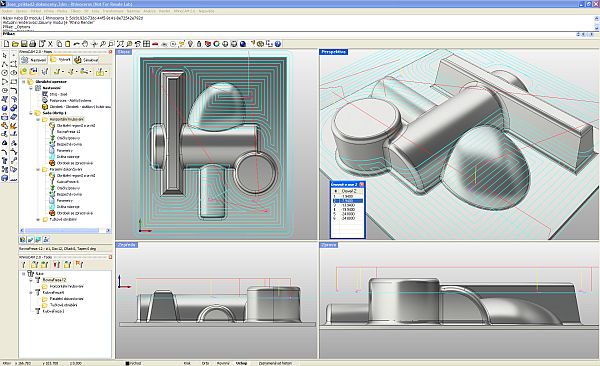The image size is (600, 366).
Task: Collapse the KulovaFreza6 tool node
Action: [31, 292]
